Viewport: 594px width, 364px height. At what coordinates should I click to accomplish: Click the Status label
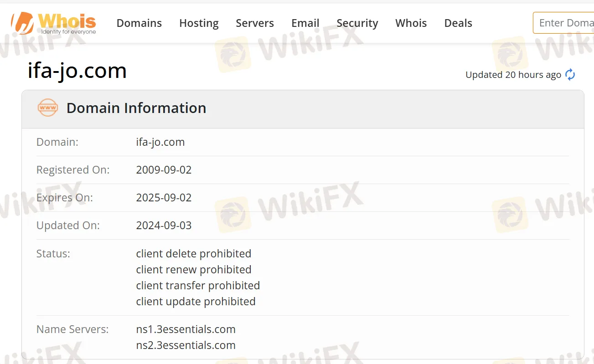tap(53, 253)
